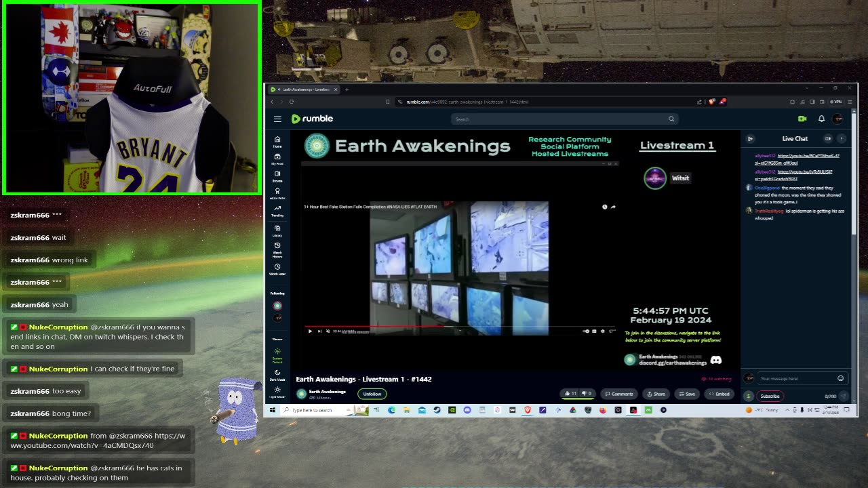
Task: Select the Earth Awakenings browser tab
Action: point(304,89)
